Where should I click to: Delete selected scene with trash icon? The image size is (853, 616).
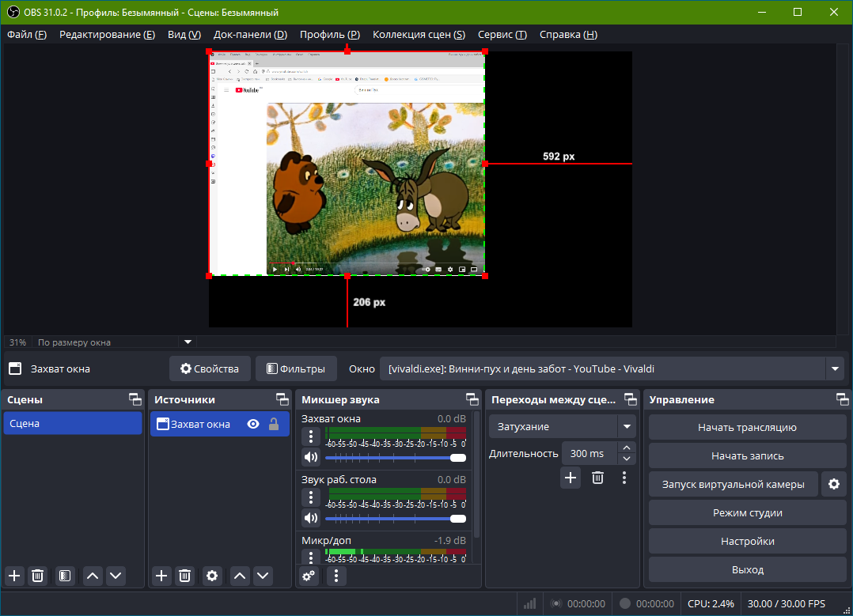pyautogui.click(x=37, y=576)
